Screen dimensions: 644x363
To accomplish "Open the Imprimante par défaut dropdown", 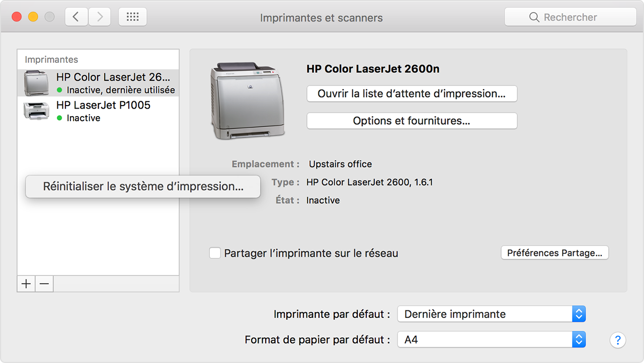I will (492, 314).
